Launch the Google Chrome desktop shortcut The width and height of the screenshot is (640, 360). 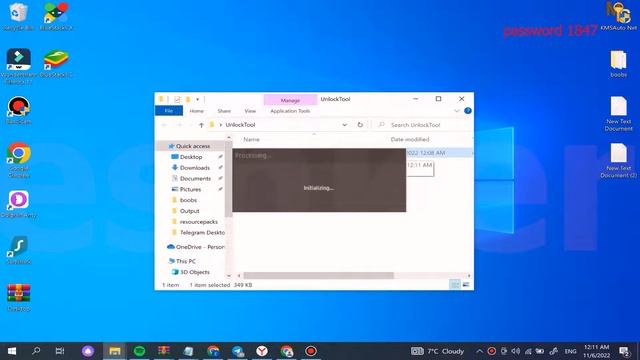pos(18,160)
